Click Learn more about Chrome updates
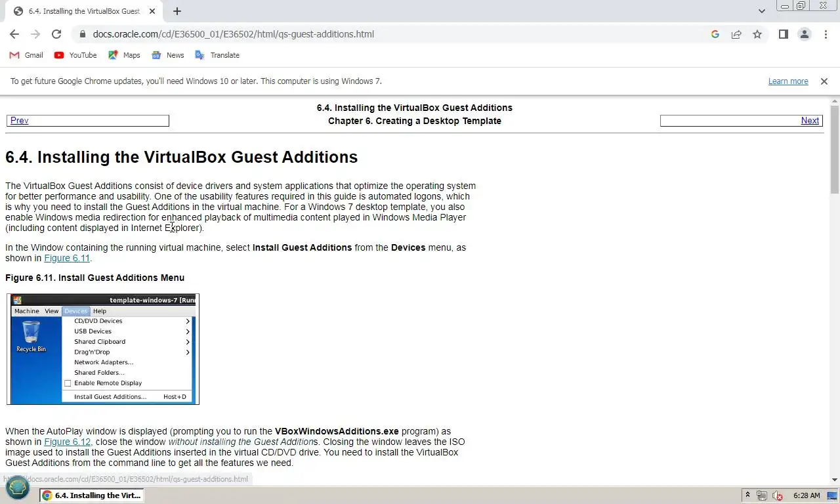Screen dimensions: 840x504 (x=788, y=81)
